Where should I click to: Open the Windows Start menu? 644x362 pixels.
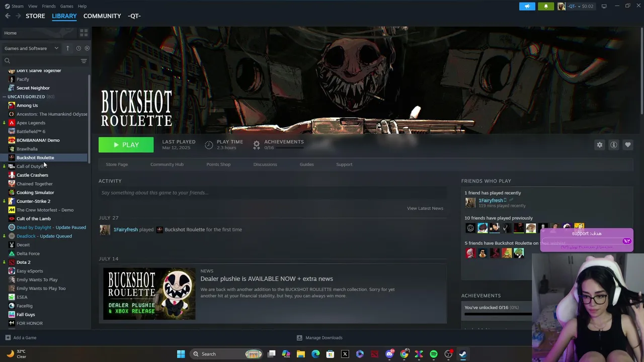[181, 354]
